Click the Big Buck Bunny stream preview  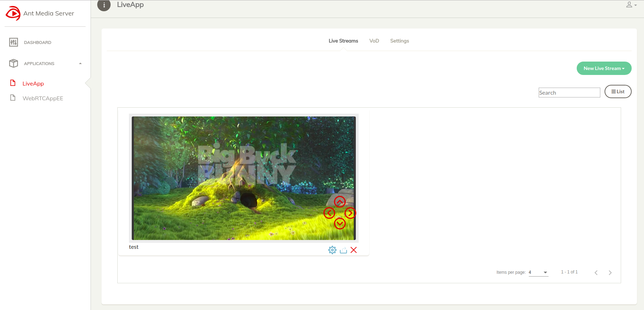pos(244,178)
